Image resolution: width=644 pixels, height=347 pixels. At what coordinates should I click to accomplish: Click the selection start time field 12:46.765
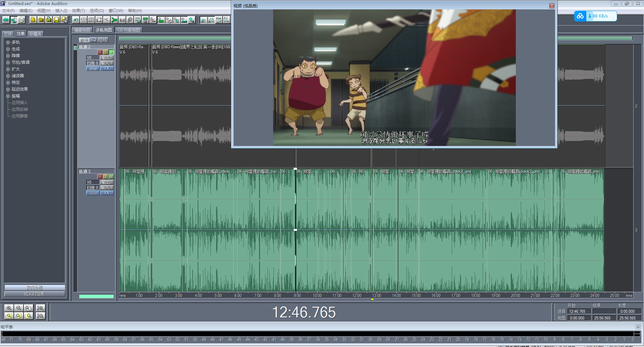[579, 311]
